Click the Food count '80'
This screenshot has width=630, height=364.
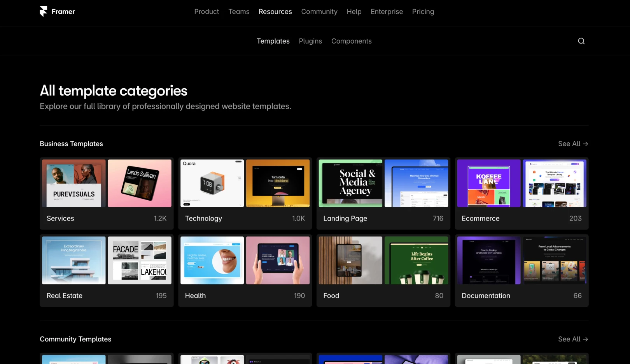tap(439, 296)
